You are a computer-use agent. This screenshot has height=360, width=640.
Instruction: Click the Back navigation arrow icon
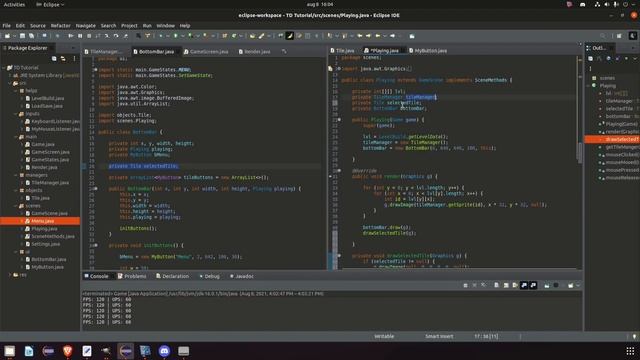click(x=378, y=36)
